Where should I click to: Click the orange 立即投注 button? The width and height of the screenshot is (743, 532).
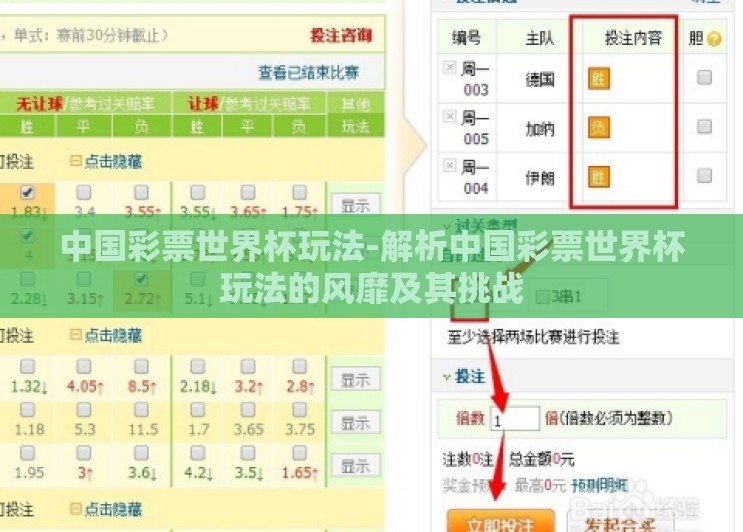(501, 521)
